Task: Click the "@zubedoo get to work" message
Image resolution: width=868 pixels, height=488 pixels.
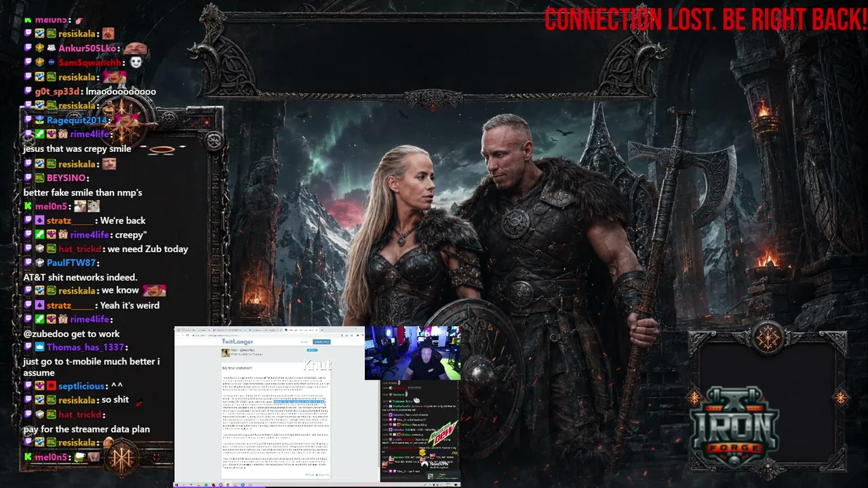Action: pyautogui.click(x=71, y=333)
